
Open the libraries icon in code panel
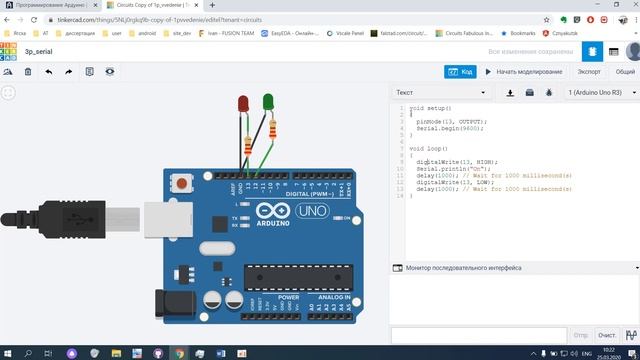pos(529,93)
